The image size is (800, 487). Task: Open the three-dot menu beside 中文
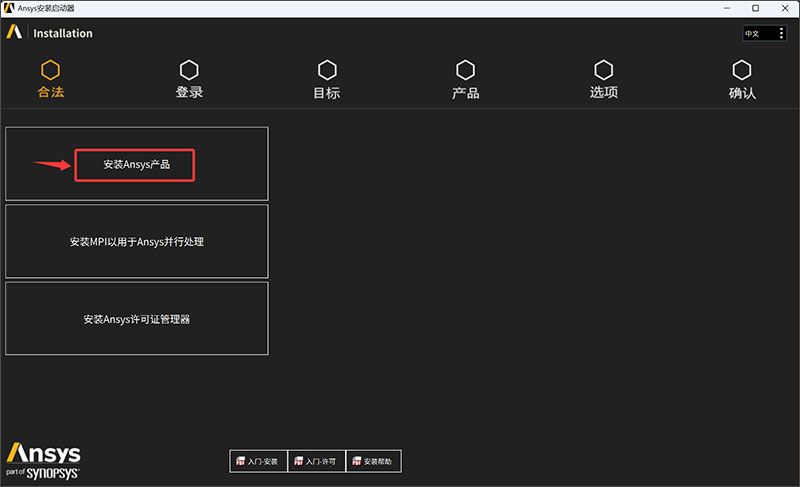[x=781, y=33]
